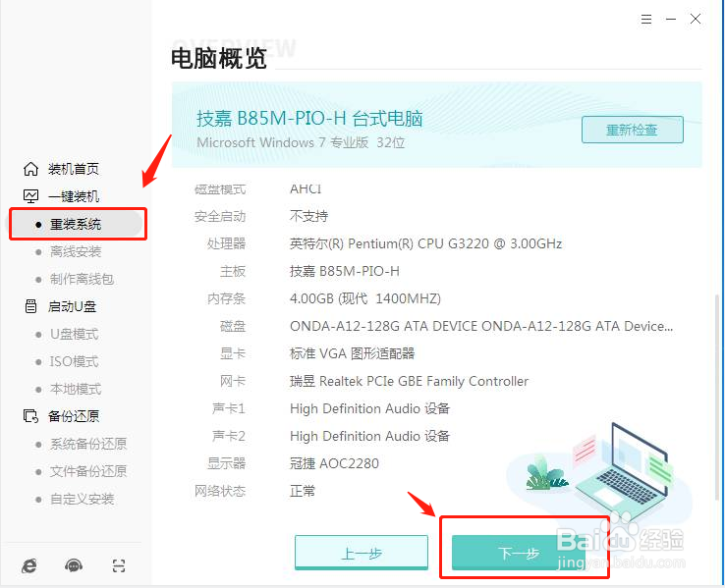Select 自定义安装 in sidebar
This screenshot has width=725, height=588.
[82, 499]
